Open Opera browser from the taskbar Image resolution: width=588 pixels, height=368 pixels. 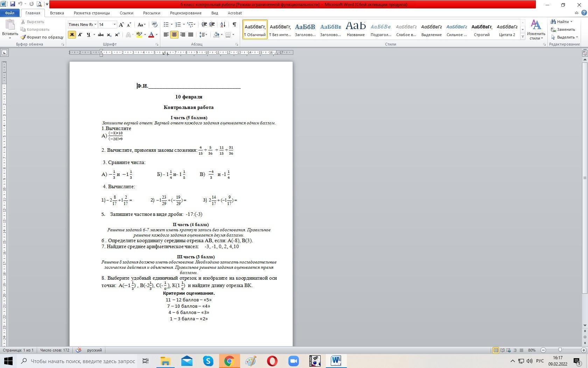coord(272,361)
